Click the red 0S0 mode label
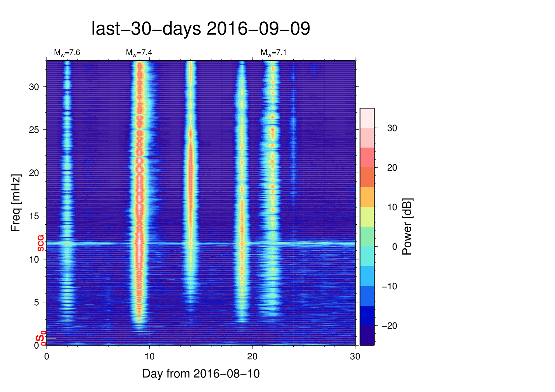 click(41, 339)
